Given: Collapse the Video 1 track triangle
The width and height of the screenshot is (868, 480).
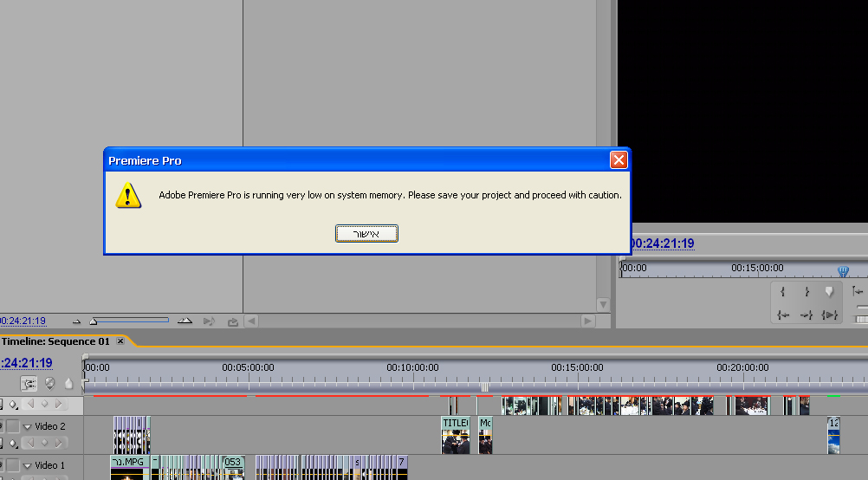Looking at the screenshot, I should (27, 466).
